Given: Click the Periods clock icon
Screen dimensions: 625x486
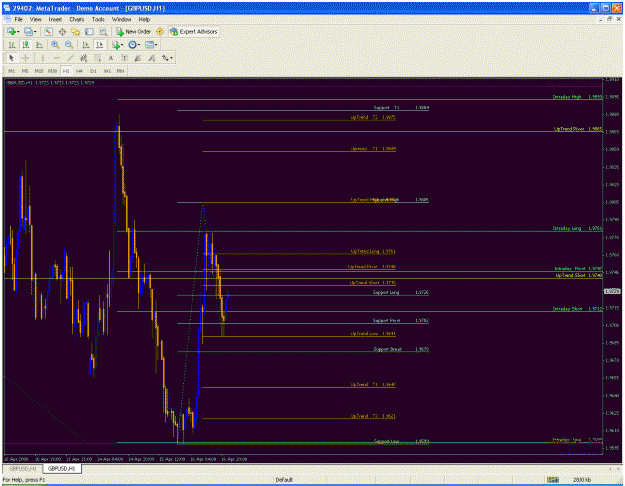Looking at the screenshot, I should tap(132, 45).
